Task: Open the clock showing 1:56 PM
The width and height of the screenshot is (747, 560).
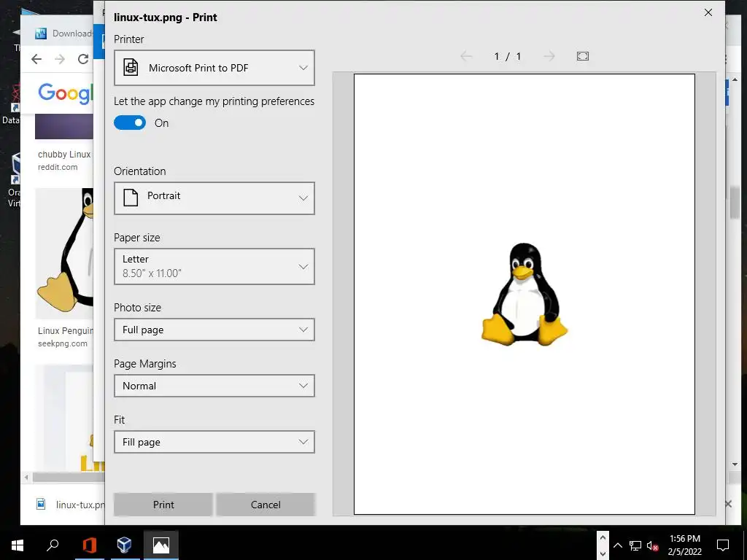Action: [x=684, y=545]
